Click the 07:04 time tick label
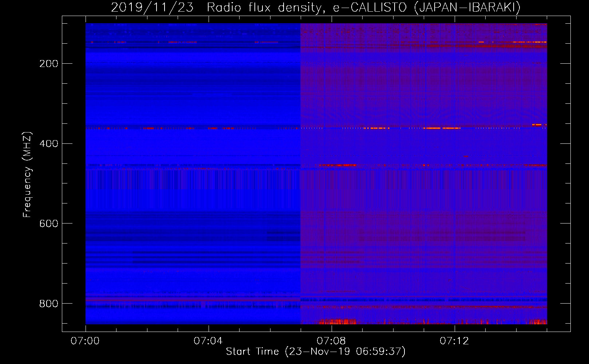 coord(208,341)
